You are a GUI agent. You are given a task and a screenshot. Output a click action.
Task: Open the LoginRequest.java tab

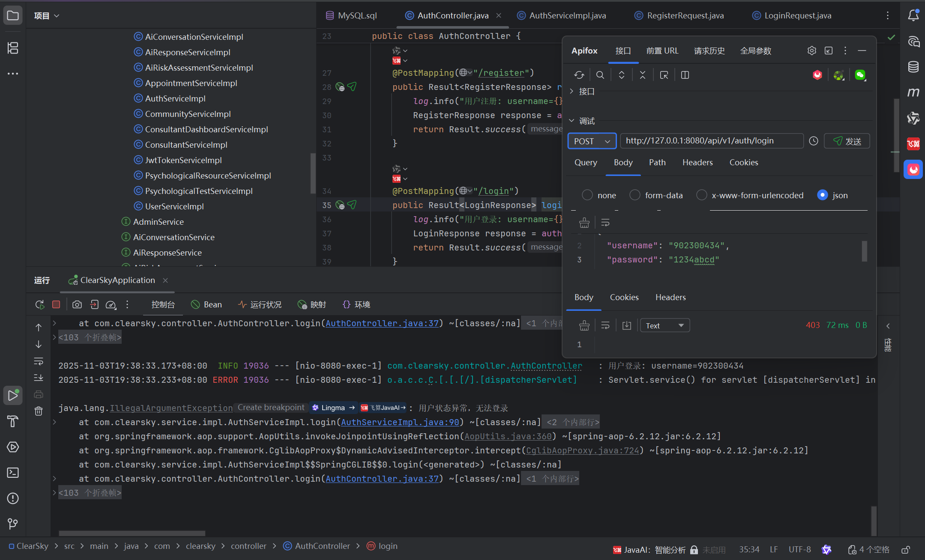pyautogui.click(x=792, y=15)
